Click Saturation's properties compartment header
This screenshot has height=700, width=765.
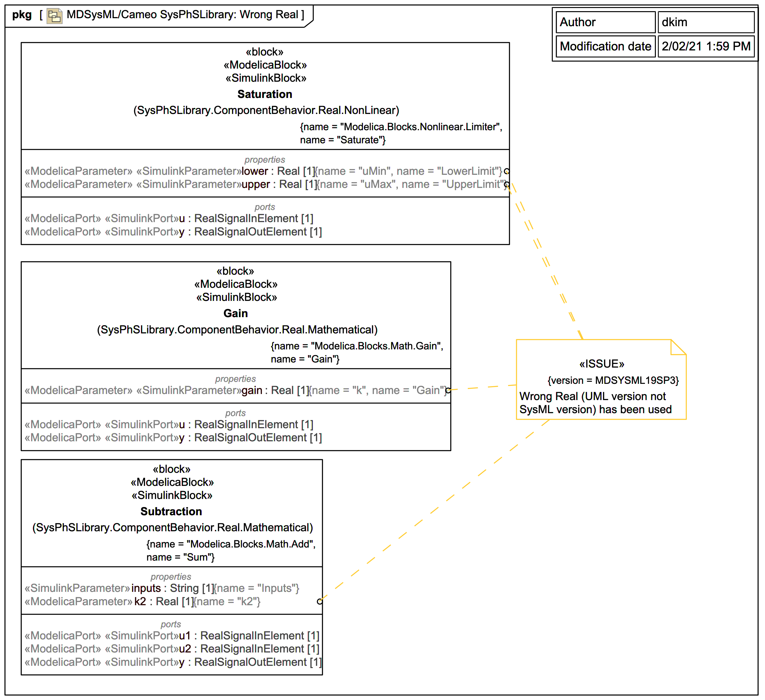(x=264, y=159)
